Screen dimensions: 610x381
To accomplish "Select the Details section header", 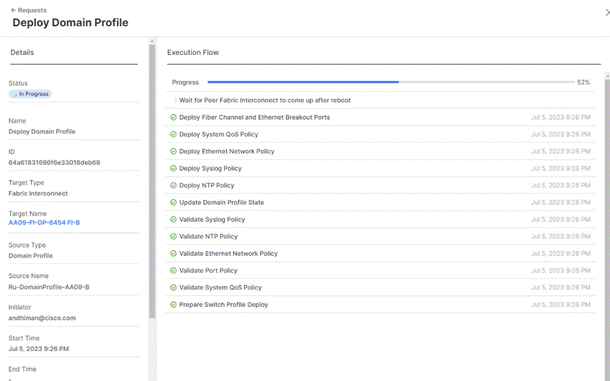I will click(x=22, y=52).
